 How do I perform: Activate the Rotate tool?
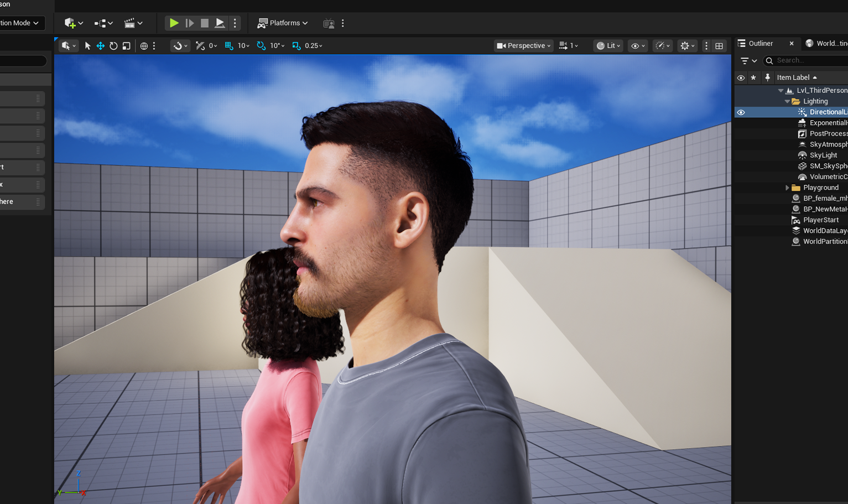[113, 46]
